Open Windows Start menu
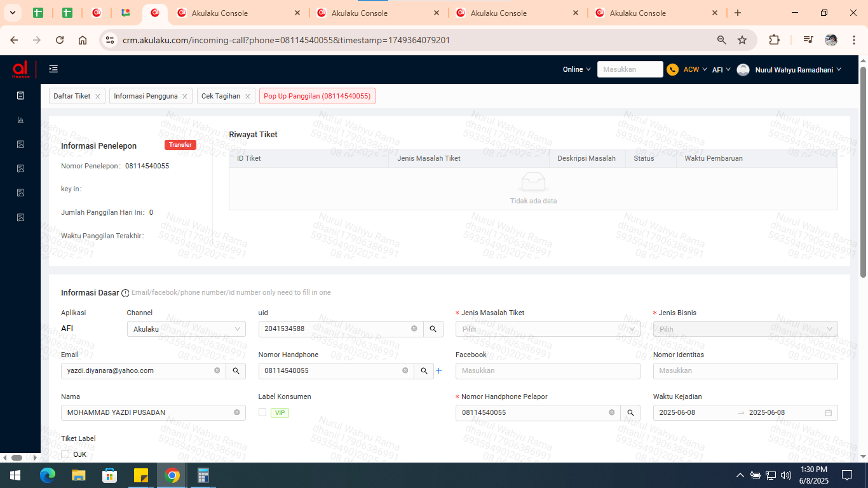This screenshot has height=488, width=868. (x=15, y=475)
